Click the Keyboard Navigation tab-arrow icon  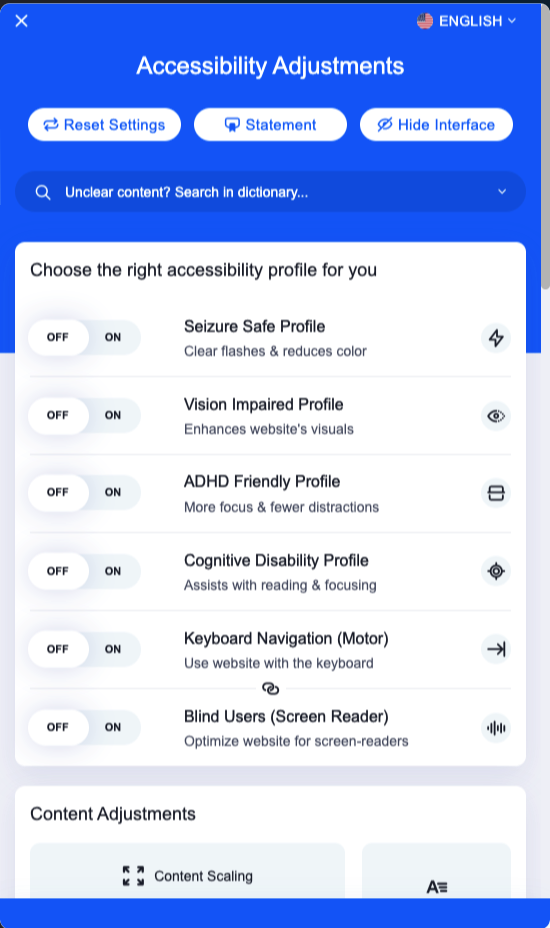pos(496,649)
